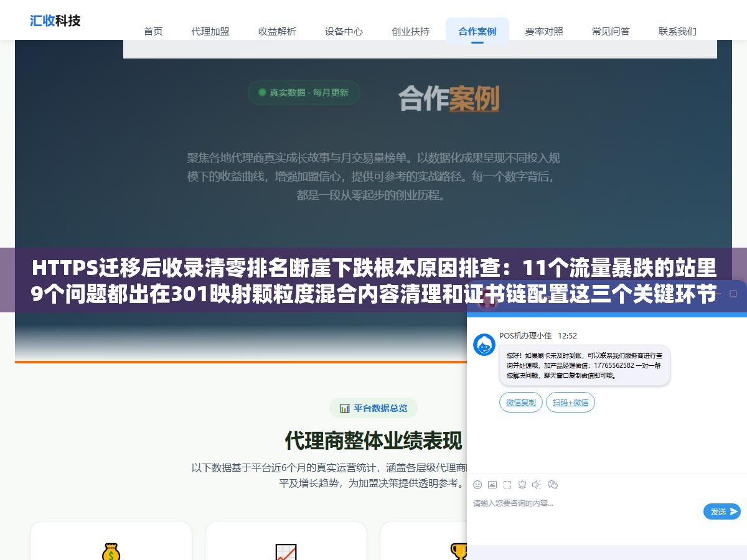Image resolution: width=747 pixels, height=560 pixels.
Task: Click the chat message bubble starting 您好
Action: pos(585,366)
